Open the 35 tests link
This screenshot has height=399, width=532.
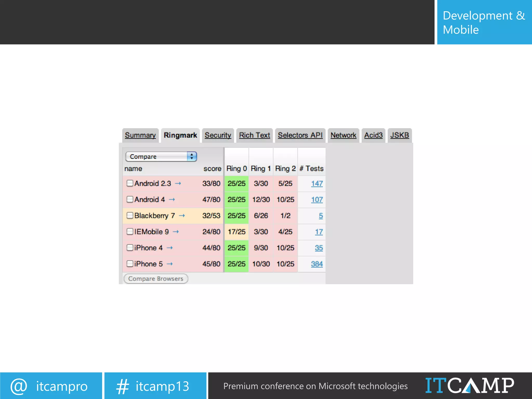tap(319, 248)
